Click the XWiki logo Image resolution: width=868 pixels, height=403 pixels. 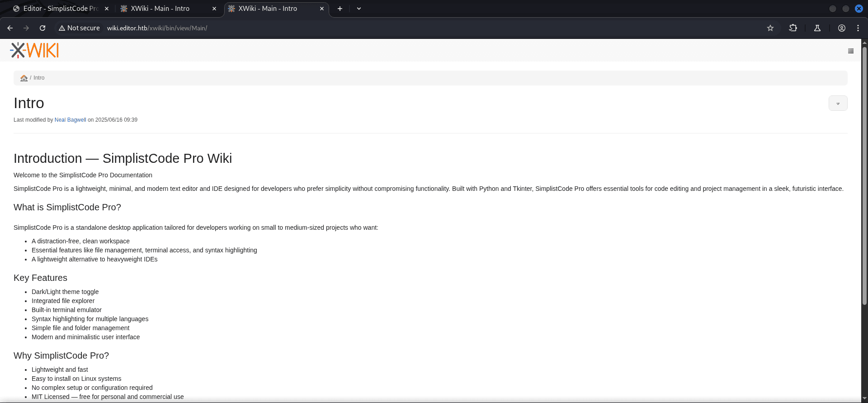click(x=34, y=50)
